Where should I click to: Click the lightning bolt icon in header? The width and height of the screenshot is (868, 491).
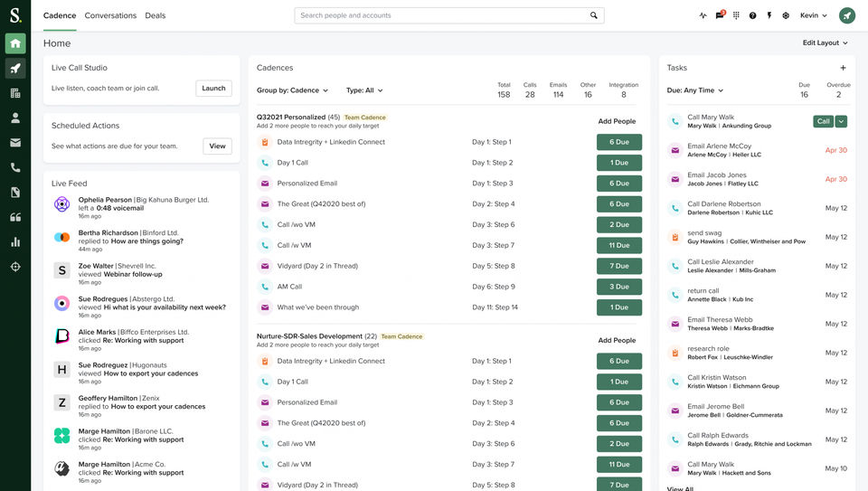(769, 15)
